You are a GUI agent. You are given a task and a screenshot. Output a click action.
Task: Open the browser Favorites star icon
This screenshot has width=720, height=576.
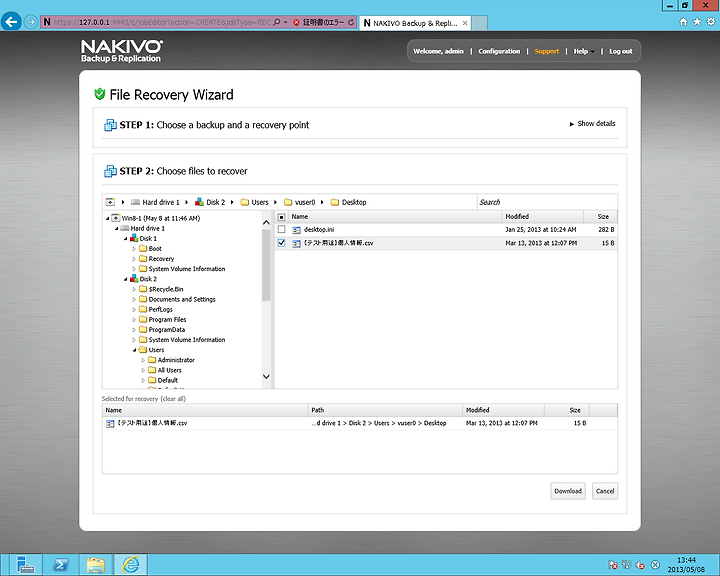tap(697, 22)
